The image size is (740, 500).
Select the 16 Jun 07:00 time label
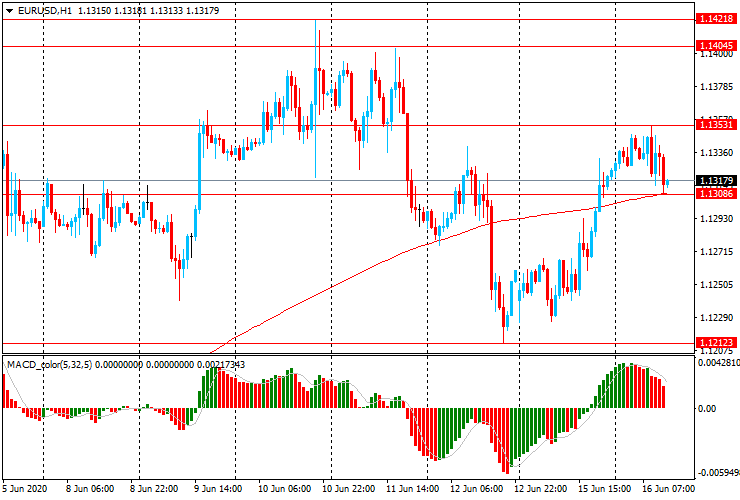pos(669,488)
